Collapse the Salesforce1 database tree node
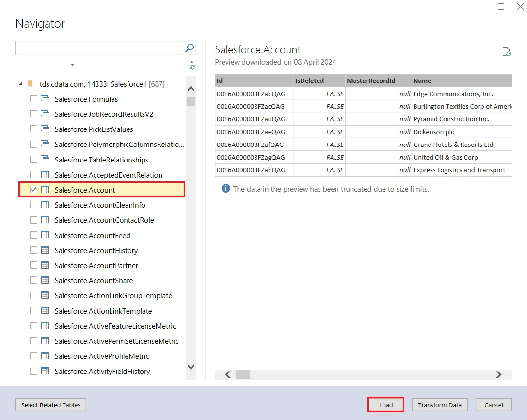527x420 pixels. point(20,84)
